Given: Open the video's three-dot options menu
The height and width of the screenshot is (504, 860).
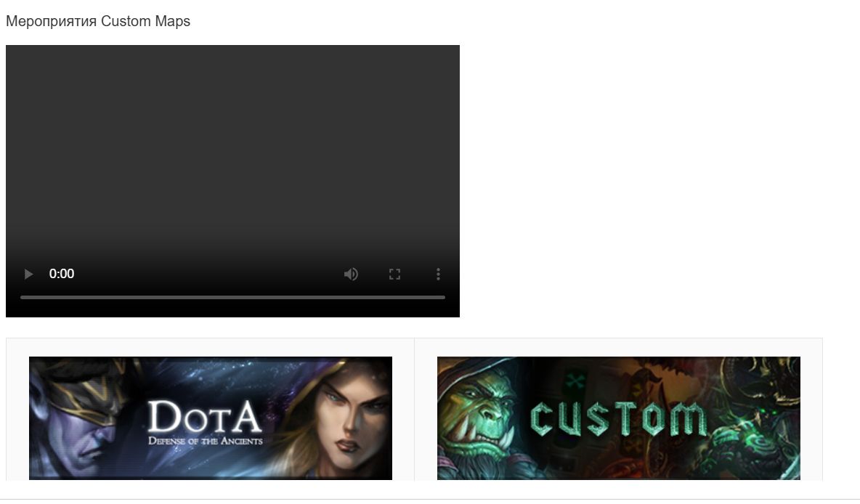Looking at the screenshot, I should (438, 275).
